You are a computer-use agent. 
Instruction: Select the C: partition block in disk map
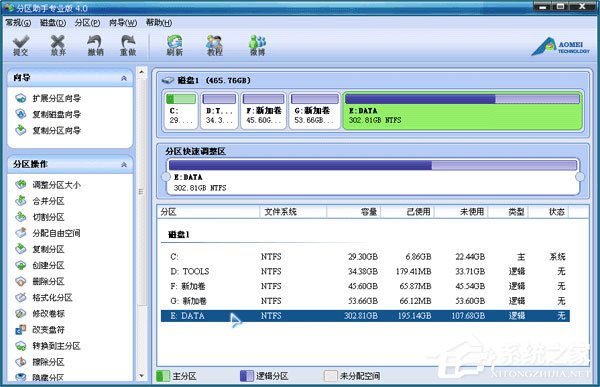(x=181, y=110)
